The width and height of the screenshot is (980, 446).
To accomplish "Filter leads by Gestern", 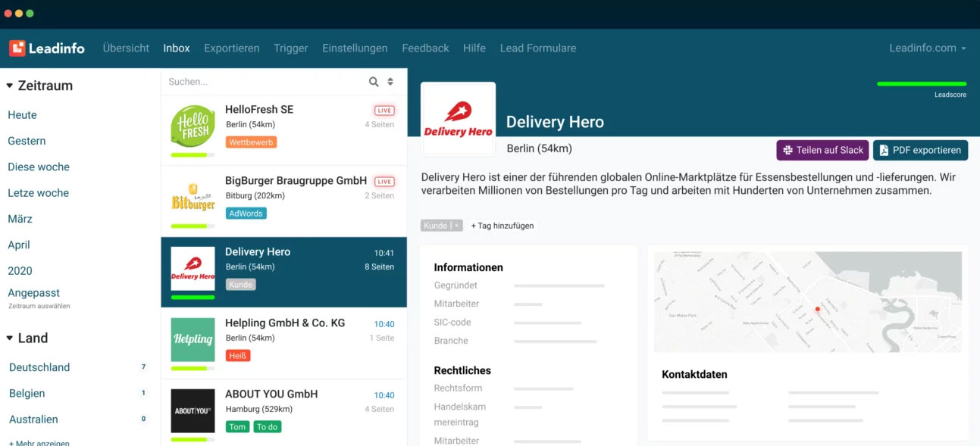I will (27, 141).
